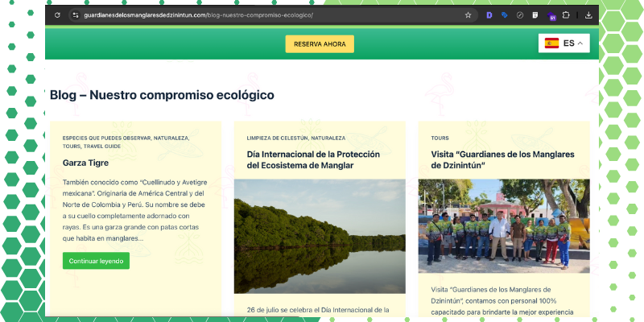Screen dimensions: 644x322
Task: Bookmark this page with the star icon
Action: 468,14
